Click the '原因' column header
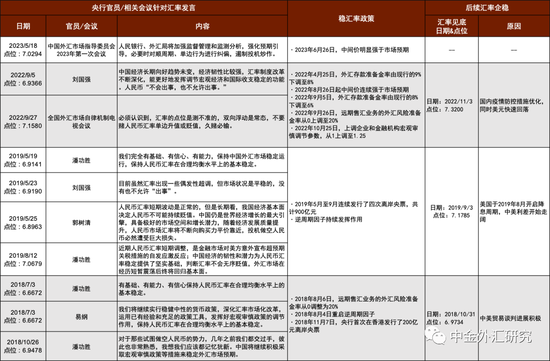Image resolution: width=550 pixels, height=361 pixels. point(514,26)
